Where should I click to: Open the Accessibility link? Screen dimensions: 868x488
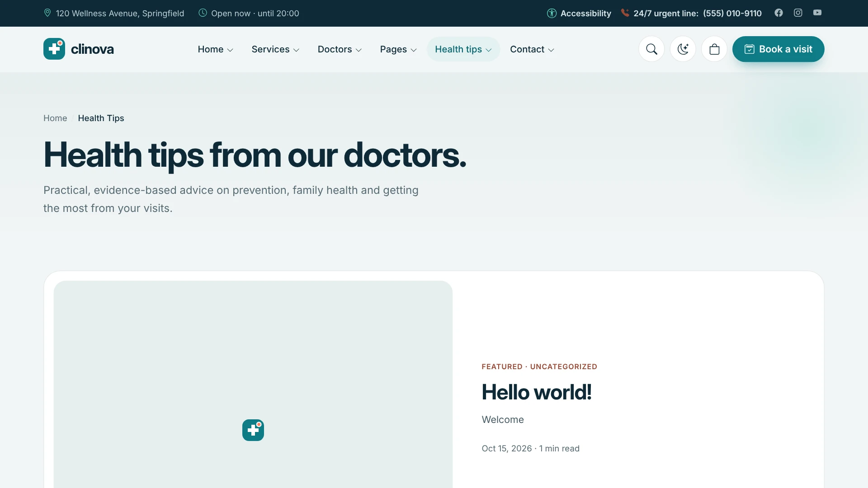click(579, 13)
